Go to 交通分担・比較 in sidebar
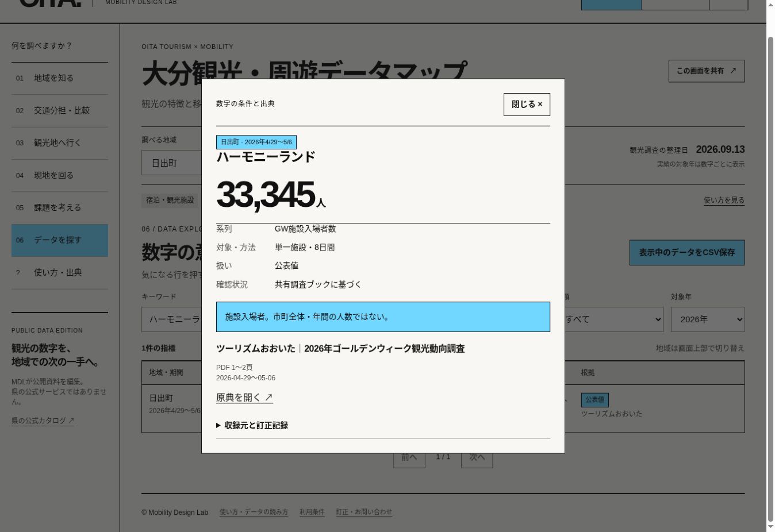 tap(60, 111)
